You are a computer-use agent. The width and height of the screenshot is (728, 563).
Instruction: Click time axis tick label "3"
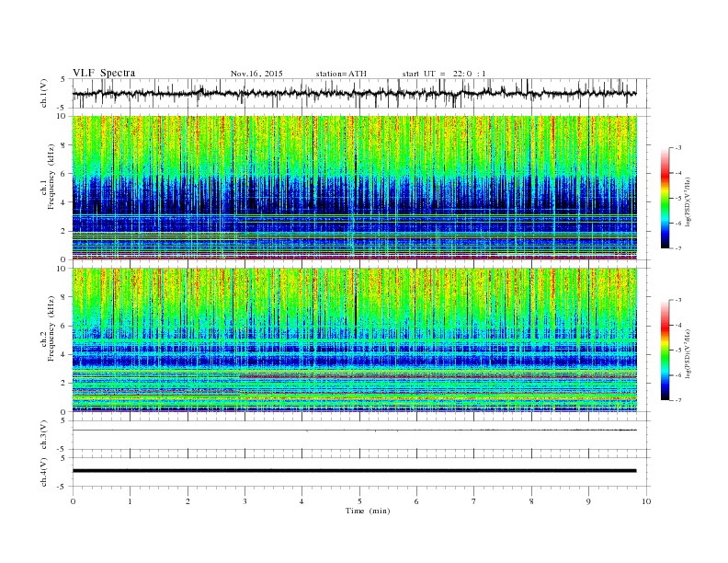245,501
